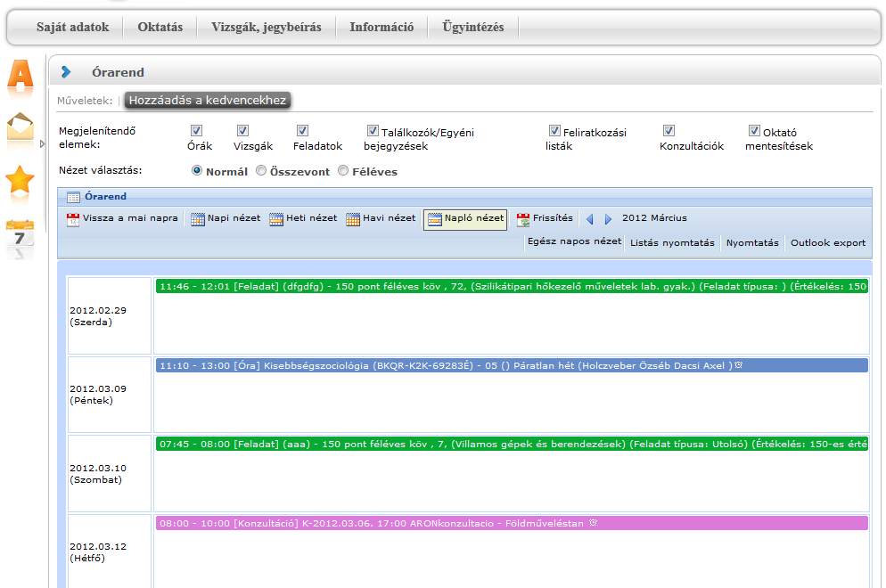This screenshot has height=588, width=886.
Task: Toggle the Órák checkbox
Action: click(x=197, y=130)
